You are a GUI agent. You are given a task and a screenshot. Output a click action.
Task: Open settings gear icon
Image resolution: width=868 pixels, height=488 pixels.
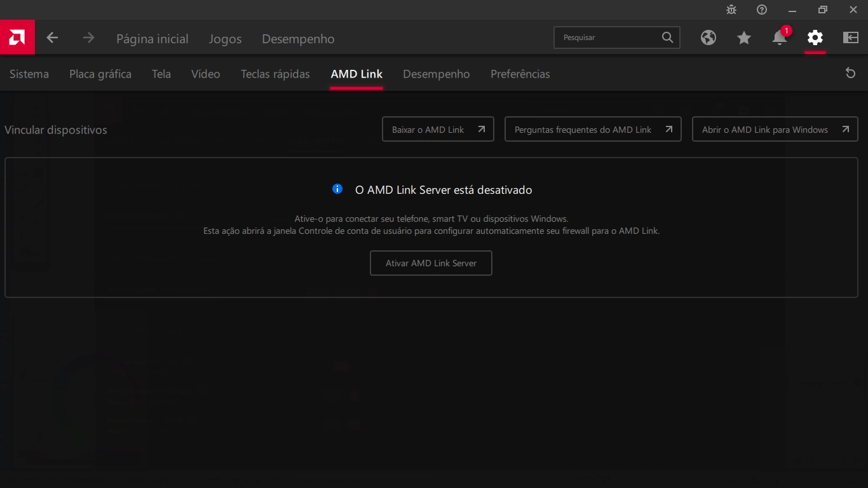coord(815,37)
